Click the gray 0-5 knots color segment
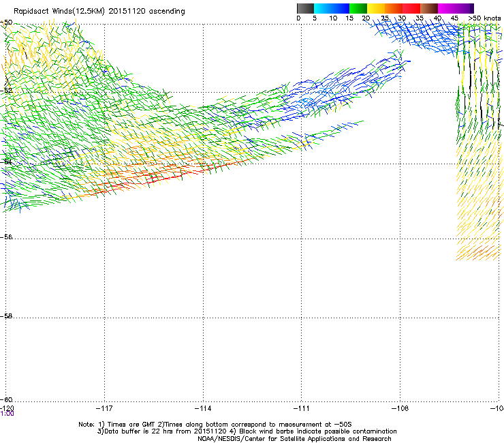504x443 pixels. coord(305,8)
